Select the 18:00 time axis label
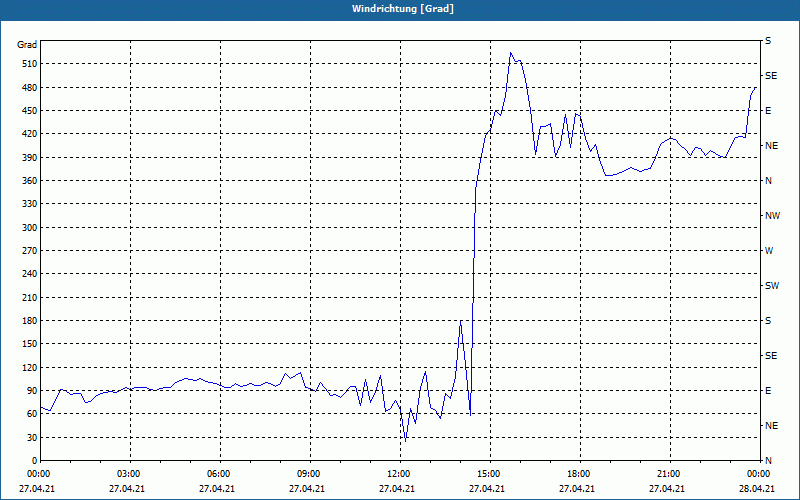Screen dimensions: 800x500 click(580, 474)
